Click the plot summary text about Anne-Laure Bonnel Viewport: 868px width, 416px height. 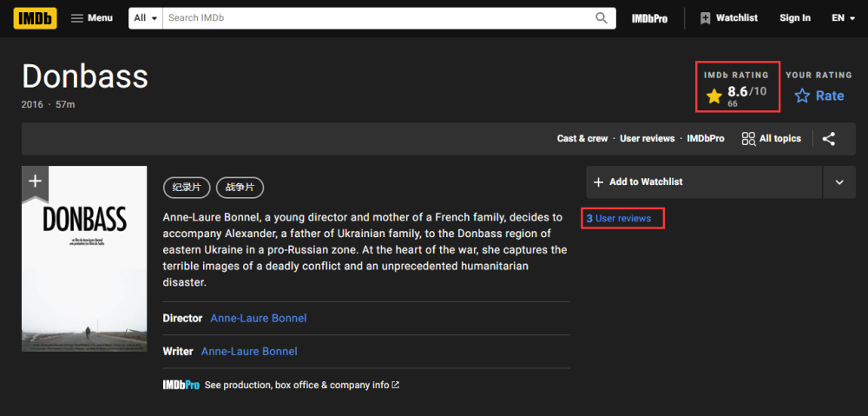click(365, 249)
